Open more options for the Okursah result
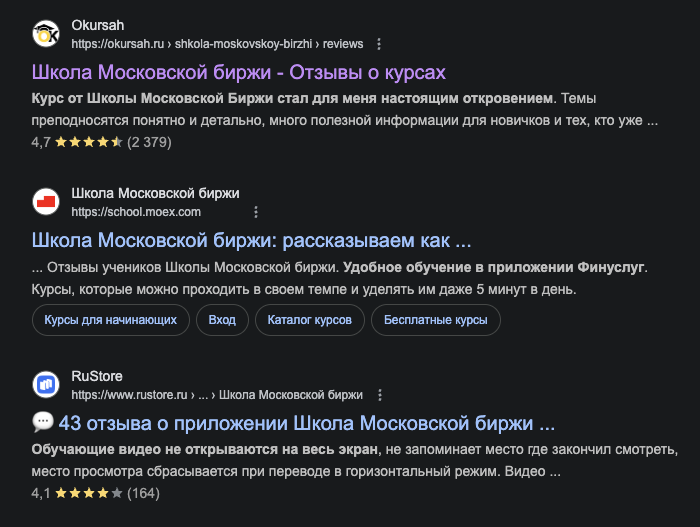700x527 pixels. click(379, 44)
